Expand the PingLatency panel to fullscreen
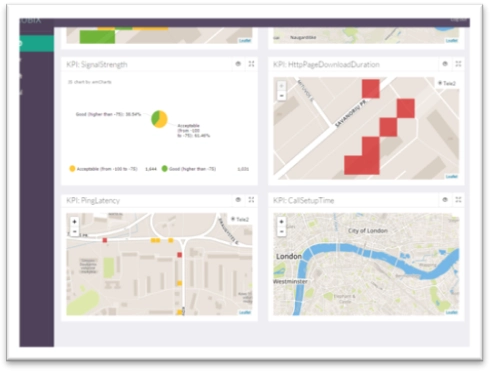Screen dimensions: 490x371 point(251,200)
